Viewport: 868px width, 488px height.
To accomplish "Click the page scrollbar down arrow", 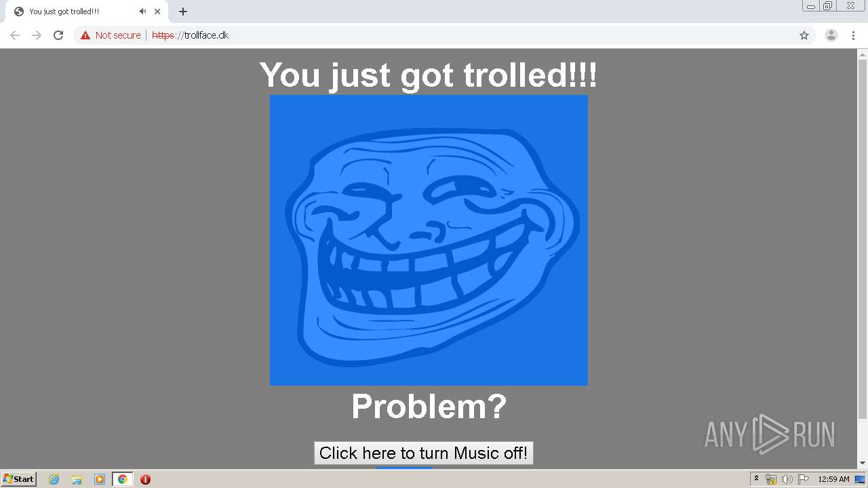I will pos(863,464).
